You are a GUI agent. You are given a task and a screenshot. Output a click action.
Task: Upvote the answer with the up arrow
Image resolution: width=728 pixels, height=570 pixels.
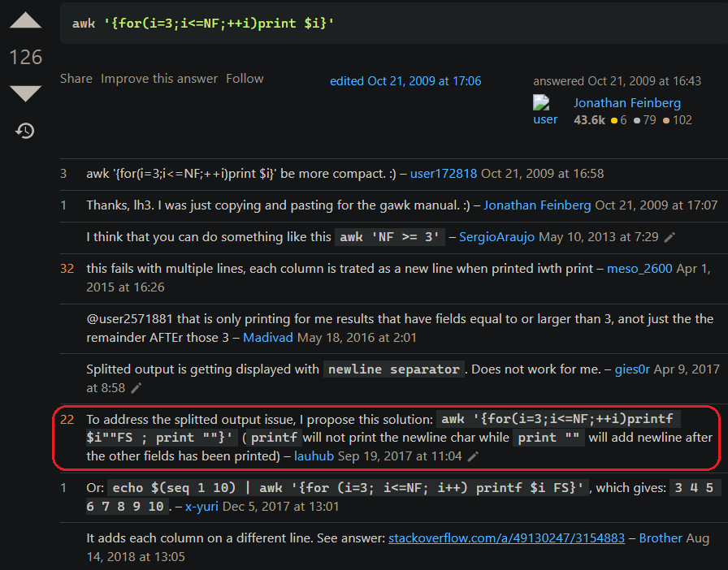point(25,20)
